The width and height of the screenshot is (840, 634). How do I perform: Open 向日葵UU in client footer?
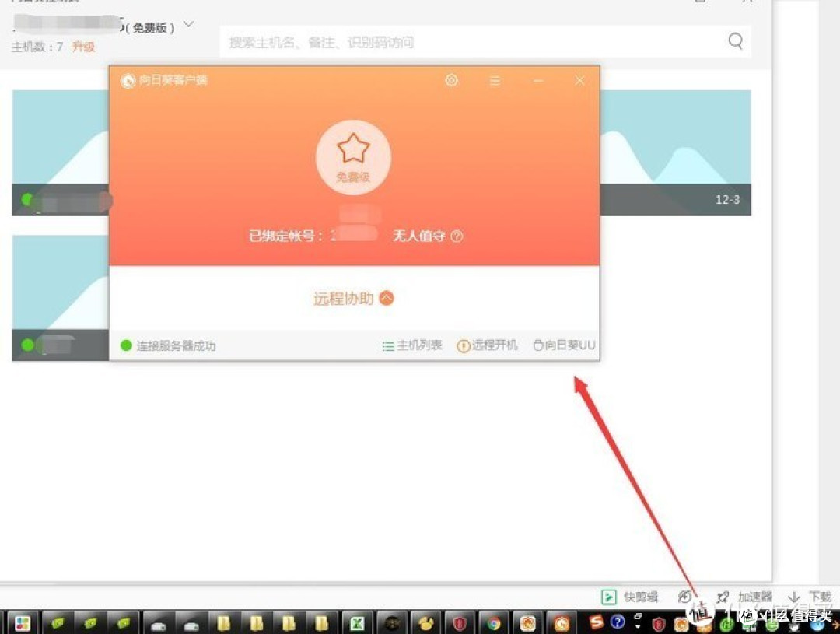(x=564, y=345)
